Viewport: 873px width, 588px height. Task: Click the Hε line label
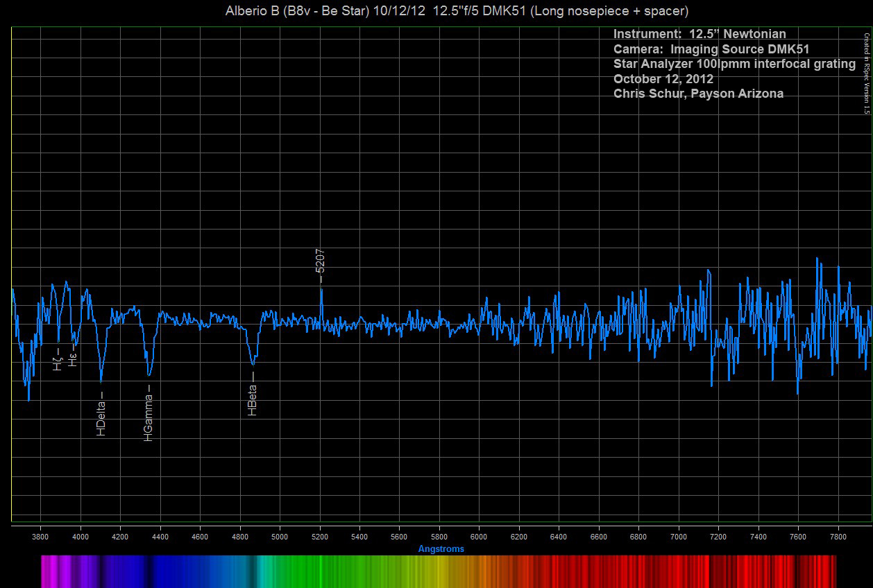coord(72,358)
